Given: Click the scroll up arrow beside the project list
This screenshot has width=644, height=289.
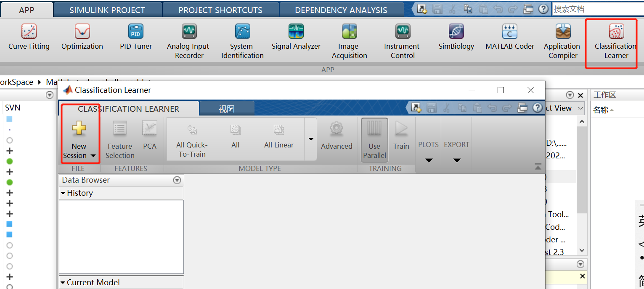Looking at the screenshot, I should point(582,122).
